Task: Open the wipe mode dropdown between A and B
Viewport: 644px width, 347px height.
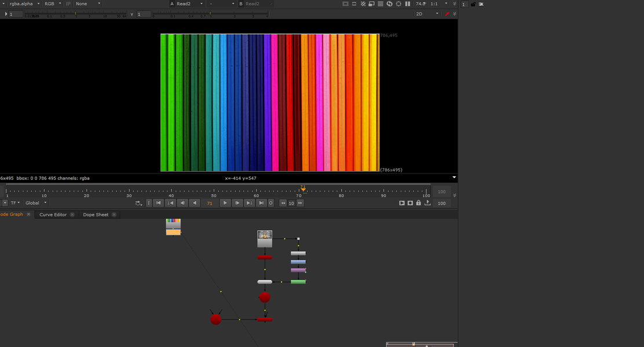Action: 221,3
